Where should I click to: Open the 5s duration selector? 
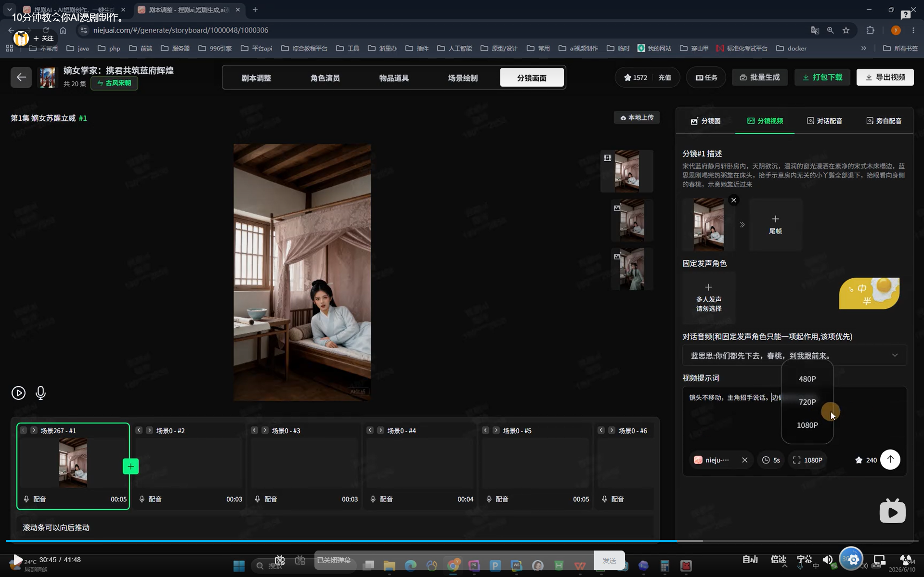[771, 460]
